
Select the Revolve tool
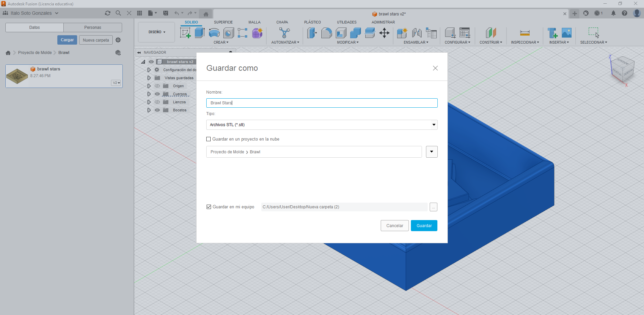(x=214, y=33)
